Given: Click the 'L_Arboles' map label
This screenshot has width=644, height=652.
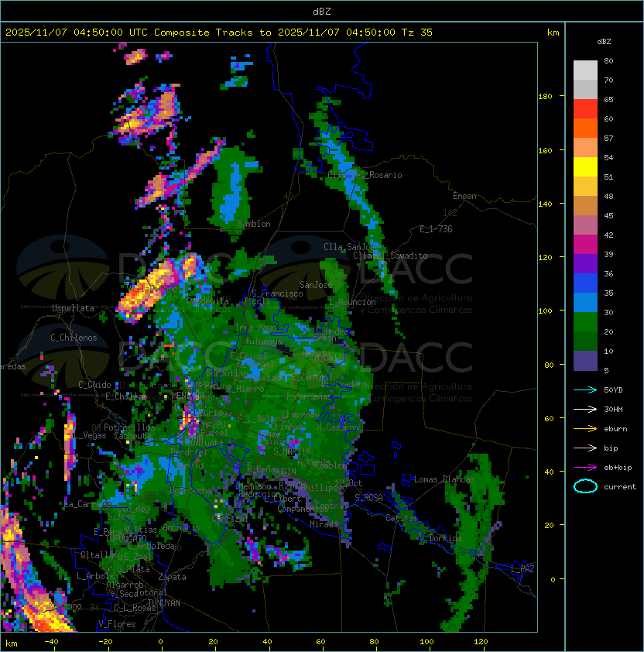Looking at the screenshot, I should 96,576.
